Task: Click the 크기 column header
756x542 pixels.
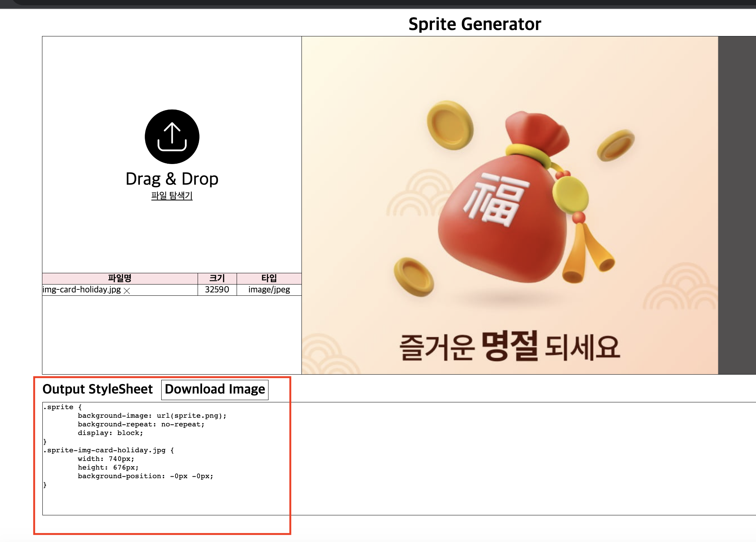Action: [x=216, y=278]
